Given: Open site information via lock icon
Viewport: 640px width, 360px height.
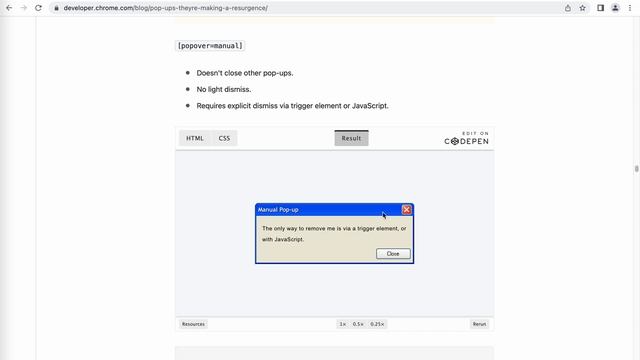Looking at the screenshot, I should click(x=56, y=8).
